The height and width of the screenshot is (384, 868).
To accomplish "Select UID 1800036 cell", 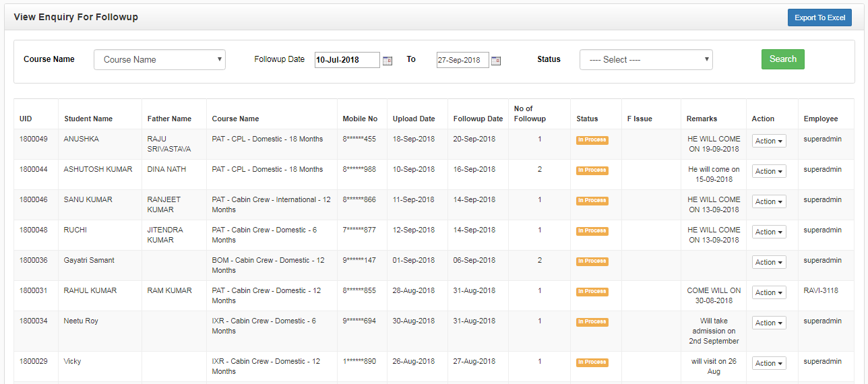I will coord(34,260).
